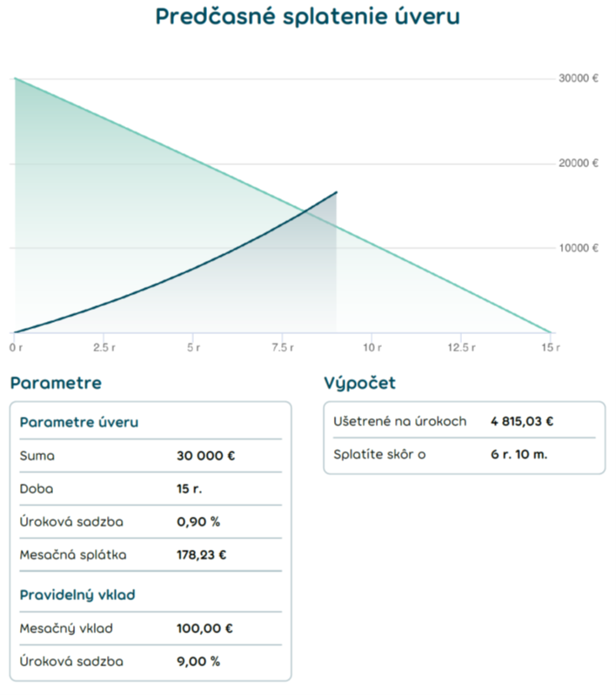Click the Výpočet heading
Image resolution: width=616 pixels, height=695 pixels.
(x=359, y=383)
